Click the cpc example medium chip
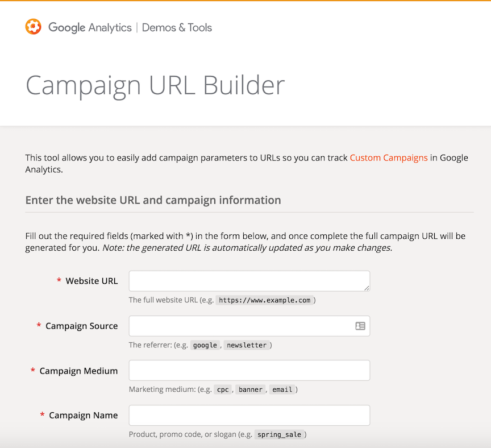 click(222, 389)
